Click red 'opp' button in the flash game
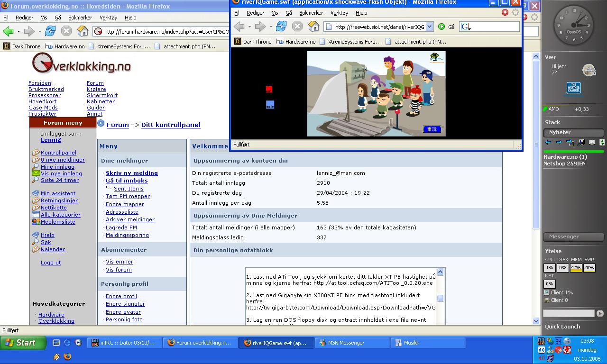This screenshot has width=607, height=364. (269, 89)
